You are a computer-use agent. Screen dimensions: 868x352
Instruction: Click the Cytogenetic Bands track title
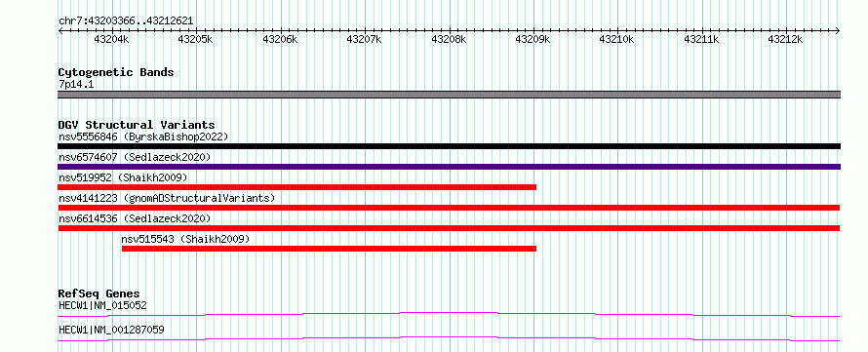coord(116,72)
